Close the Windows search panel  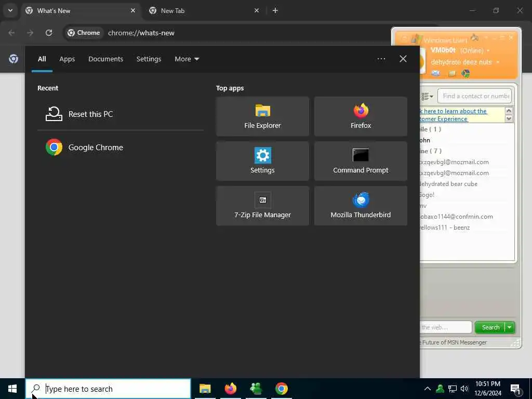(403, 59)
